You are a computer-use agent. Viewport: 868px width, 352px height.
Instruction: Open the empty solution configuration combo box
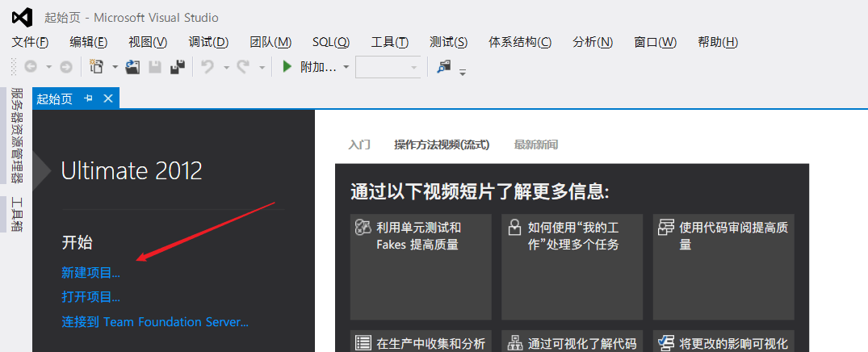click(x=388, y=68)
